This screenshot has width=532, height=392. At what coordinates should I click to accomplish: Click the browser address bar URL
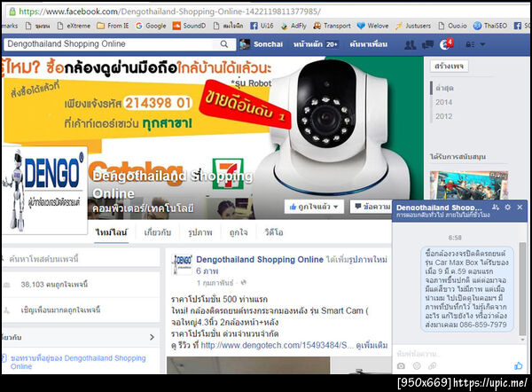[169, 12]
